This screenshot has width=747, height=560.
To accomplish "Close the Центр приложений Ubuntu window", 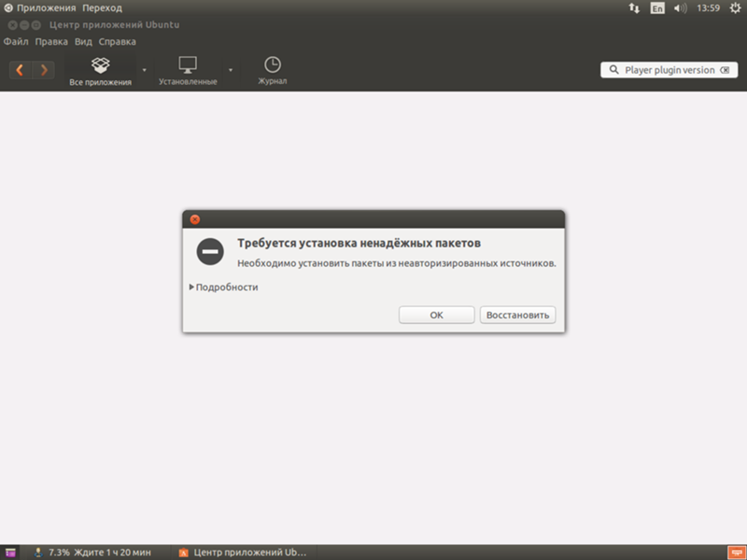I will coord(13,25).
